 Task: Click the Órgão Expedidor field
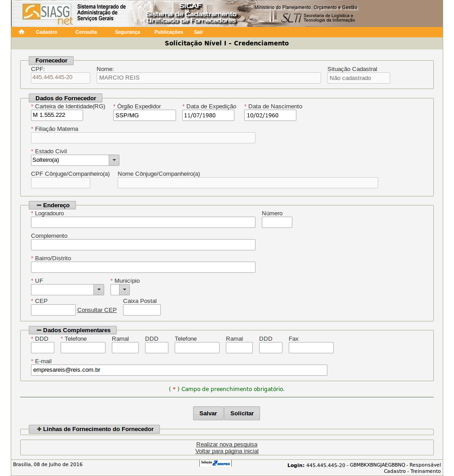[x=144, y=116]
